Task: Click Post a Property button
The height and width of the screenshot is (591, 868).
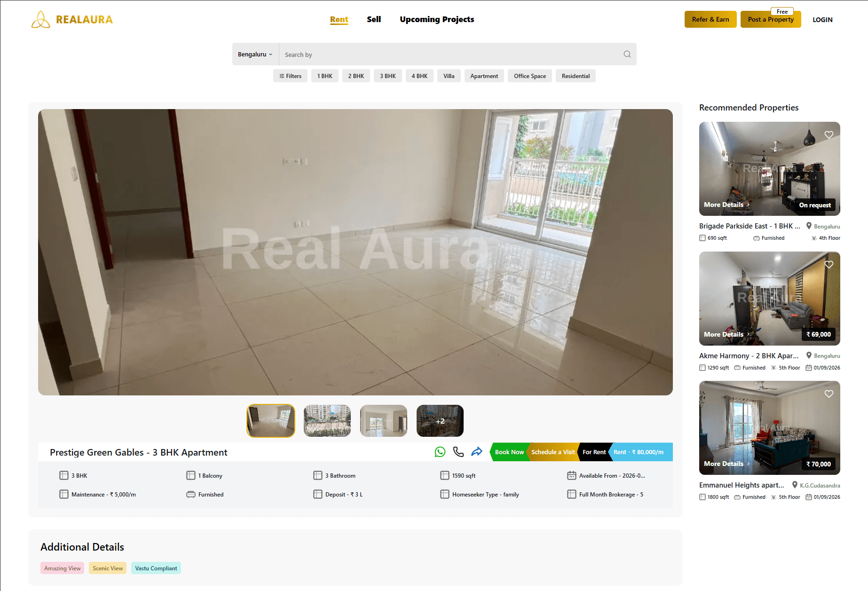Action: (771, 19)
